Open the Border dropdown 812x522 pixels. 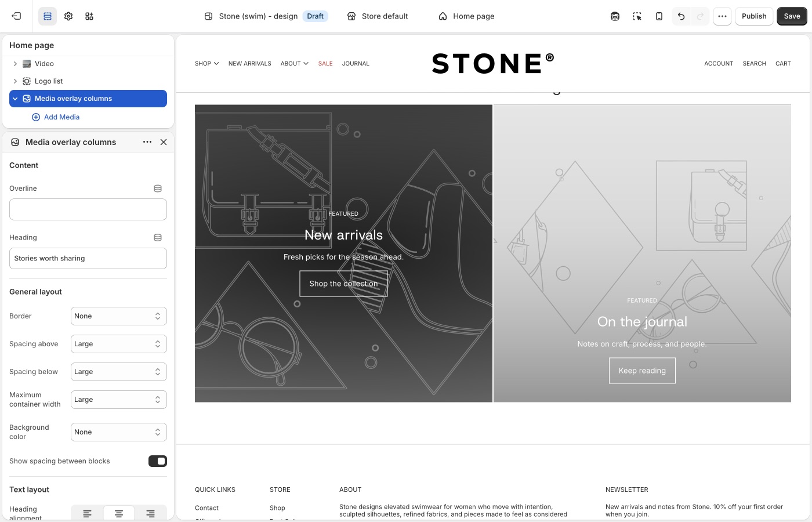[119, 316]
